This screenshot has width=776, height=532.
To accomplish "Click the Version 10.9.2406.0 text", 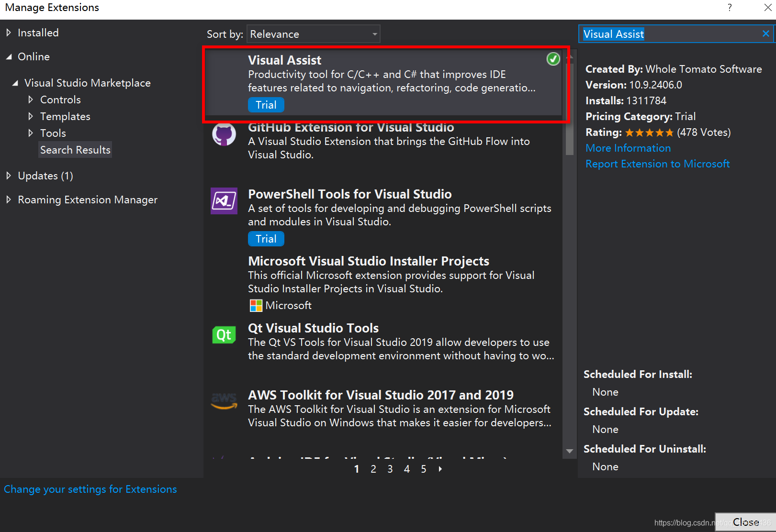I will pos(634,85).
